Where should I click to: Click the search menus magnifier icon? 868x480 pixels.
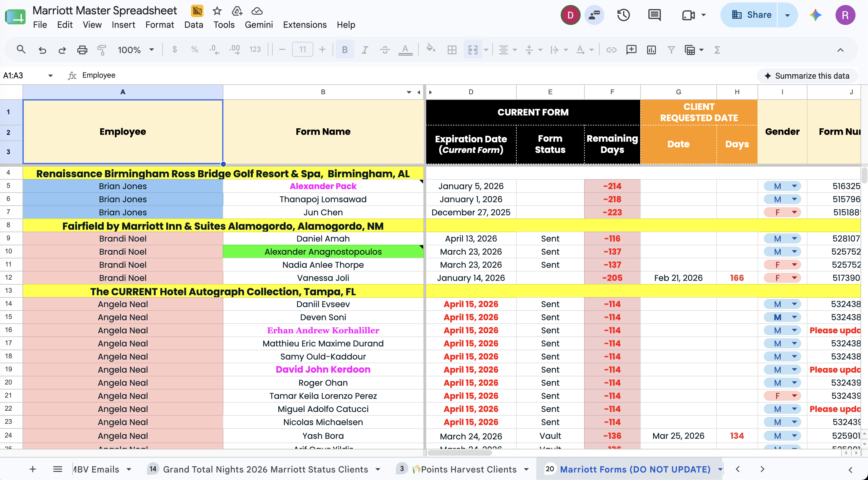(21, 50)
